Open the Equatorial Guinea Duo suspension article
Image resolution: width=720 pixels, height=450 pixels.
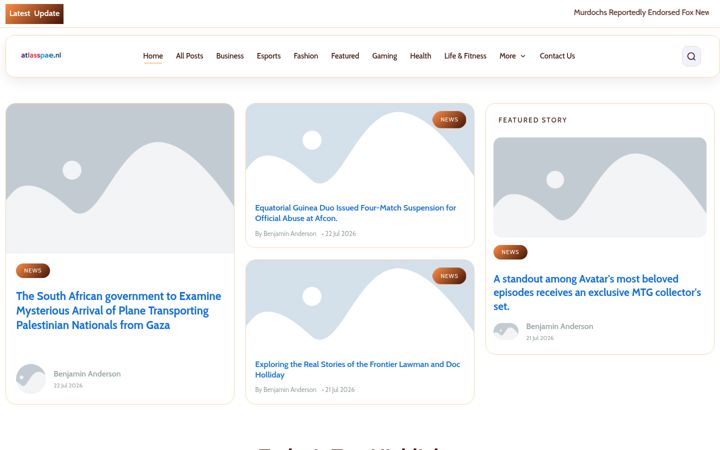(x=355, y=213)
